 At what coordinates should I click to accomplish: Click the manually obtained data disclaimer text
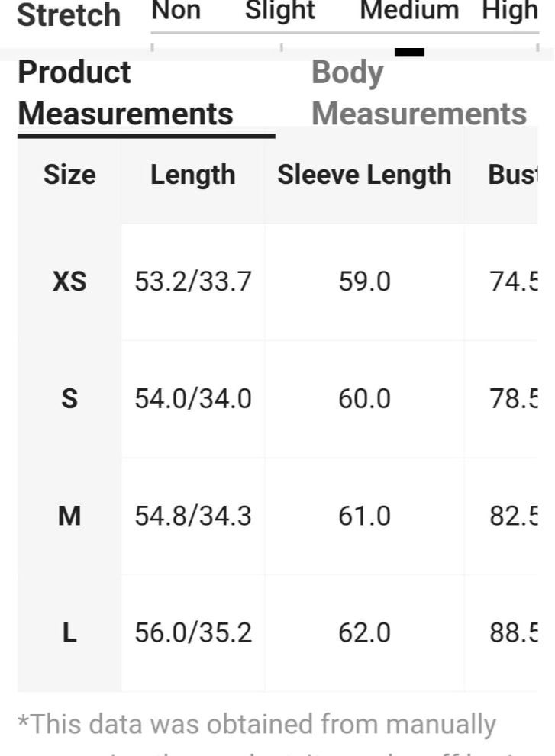257,725
